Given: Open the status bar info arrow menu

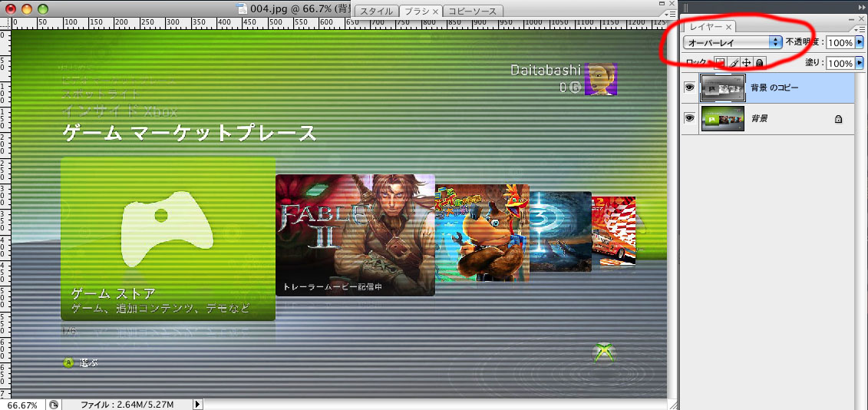Looking at the screenshot, I should coord(198,405).
